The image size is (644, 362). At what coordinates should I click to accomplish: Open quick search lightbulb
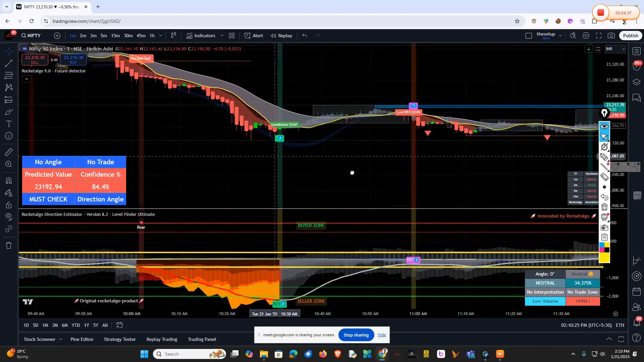(x=573, y=36)
